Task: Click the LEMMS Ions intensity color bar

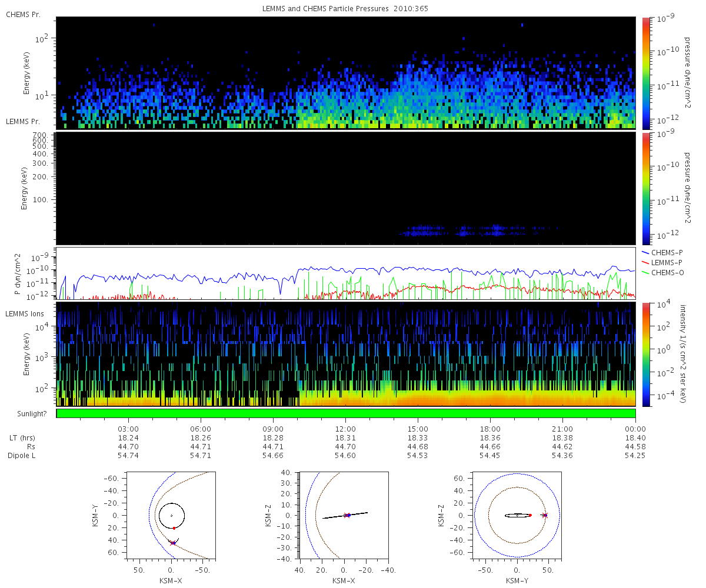Action: [x=646, y=354]
